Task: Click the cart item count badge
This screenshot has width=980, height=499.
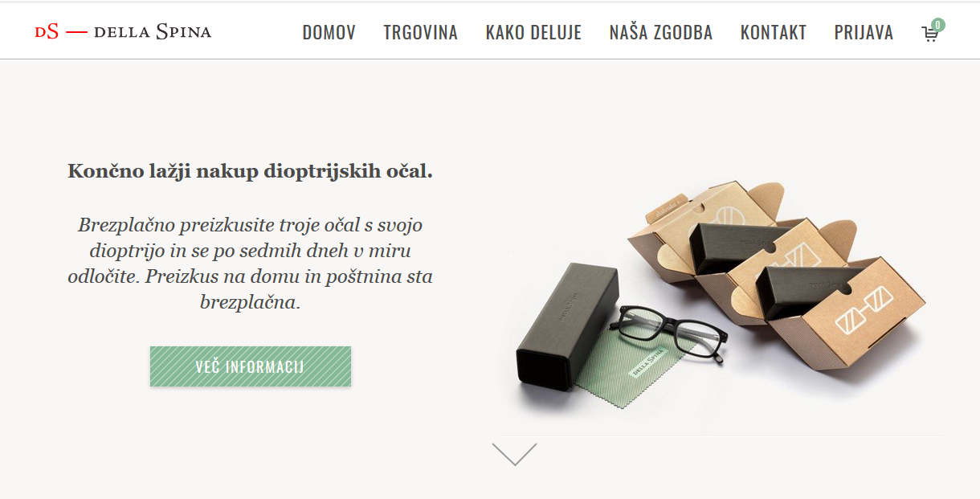Action: [x=937, y=25]
